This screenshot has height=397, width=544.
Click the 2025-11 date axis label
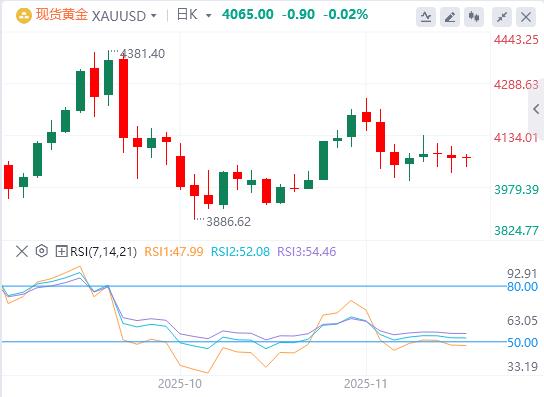click(365, 384)
